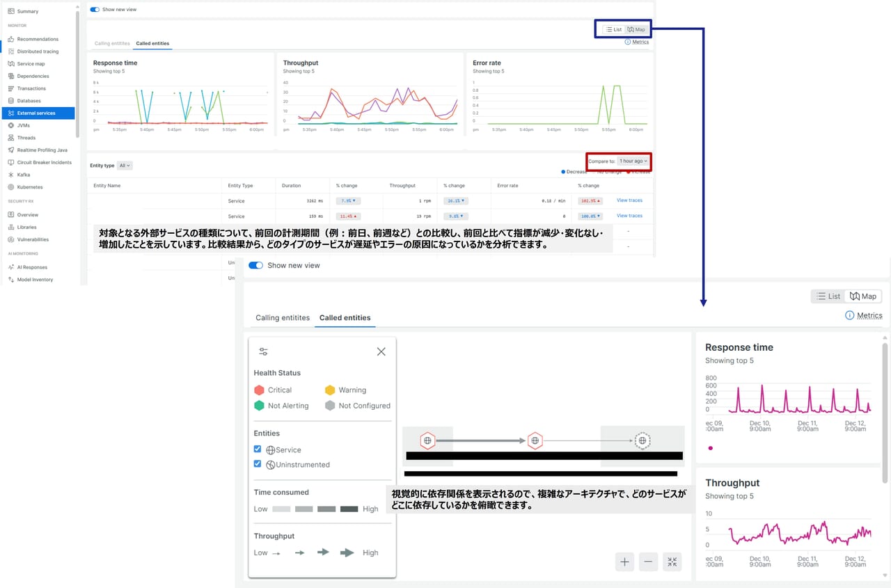Open the 7.9% change dropdown in first row

(x=346, y=200)
